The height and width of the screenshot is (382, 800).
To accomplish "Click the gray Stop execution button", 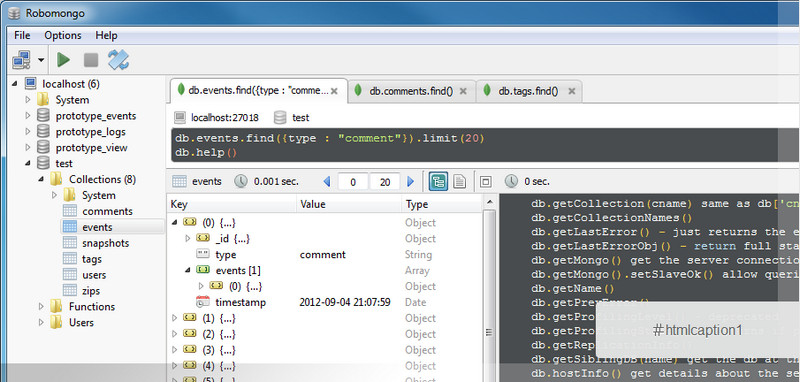I will point(91,60).
